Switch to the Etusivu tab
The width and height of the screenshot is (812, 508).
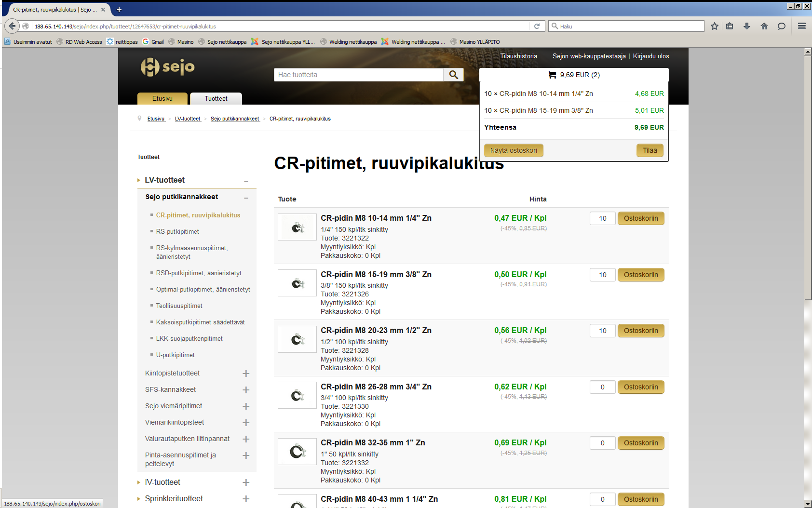pos(162,98)
